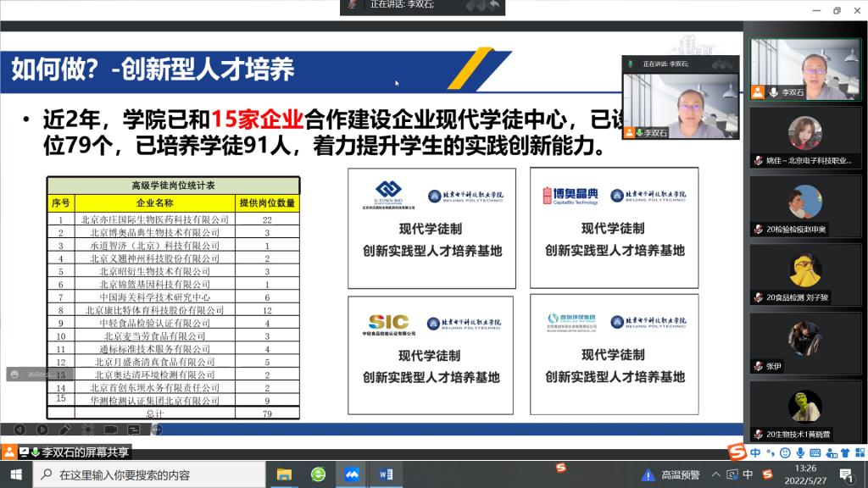The width and height of the screenshot is (868, 488).
Task: Click the 高温预警 weather alert
Action: [x=671, y=474]
